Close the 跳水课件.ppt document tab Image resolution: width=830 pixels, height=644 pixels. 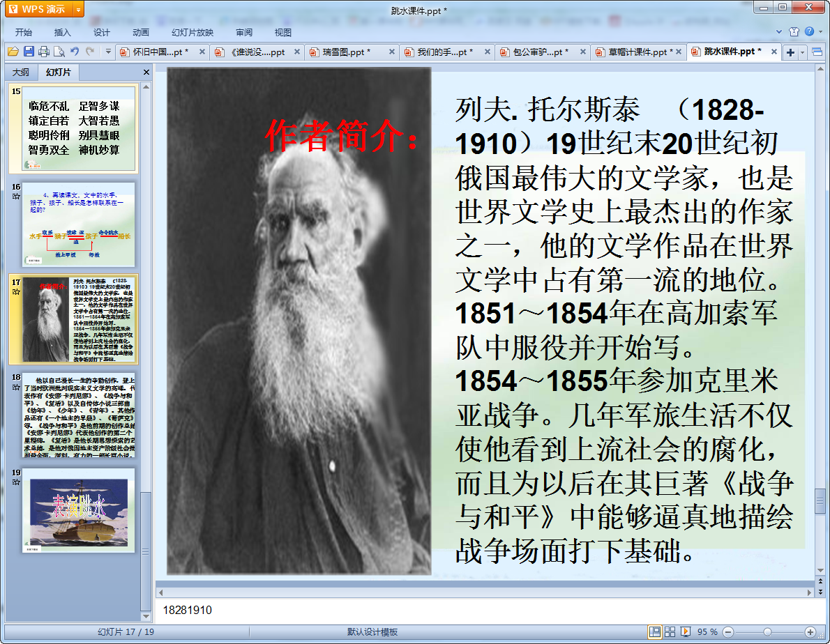tap(774, 52)
